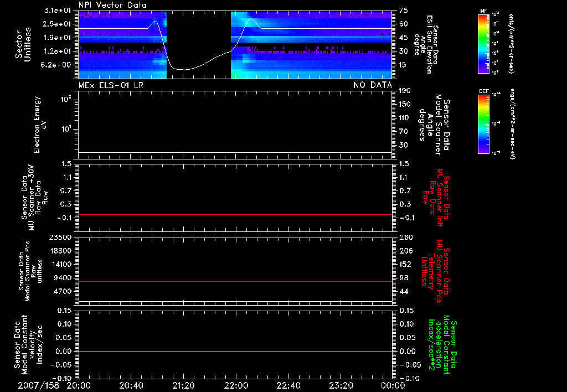The height and width of the screenshot is (392, 567).
Task: Click the NO DATA label
Action: pyautogui.click(x=373, y=85)
